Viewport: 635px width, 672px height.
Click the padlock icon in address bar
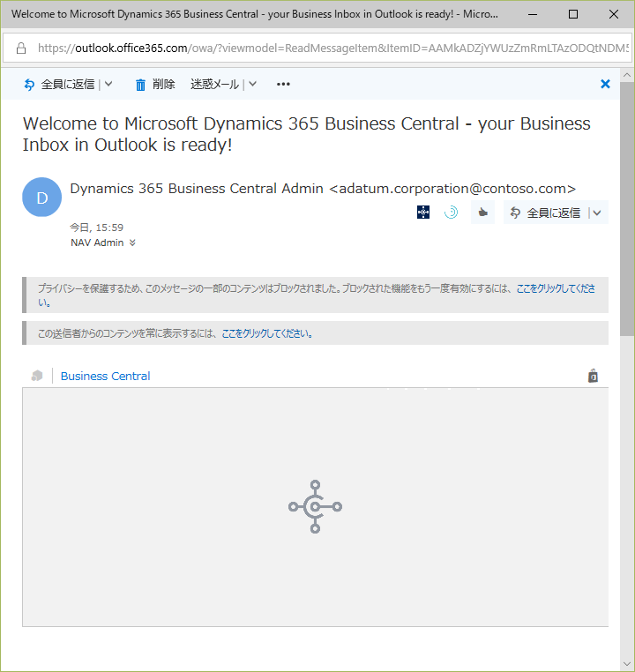pyautogui.click(x=21, y=48)
